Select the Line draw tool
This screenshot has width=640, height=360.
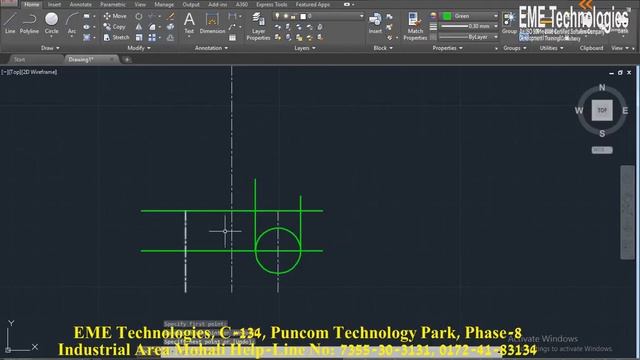coord(10,23)
